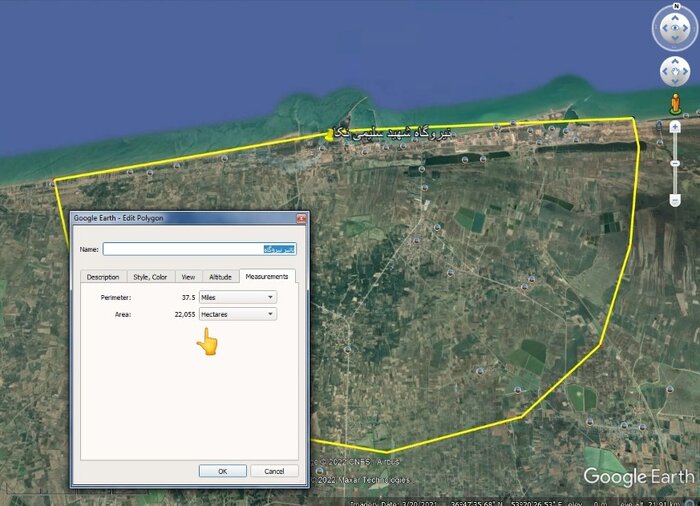
Task: Click the pan hand joystick
Action: click(675, 72)
